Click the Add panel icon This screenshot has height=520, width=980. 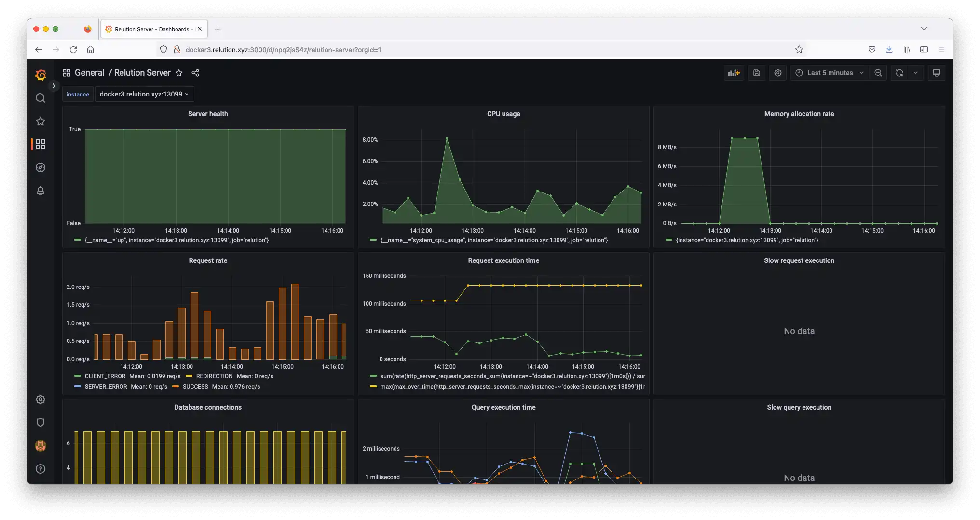(734, 73)
